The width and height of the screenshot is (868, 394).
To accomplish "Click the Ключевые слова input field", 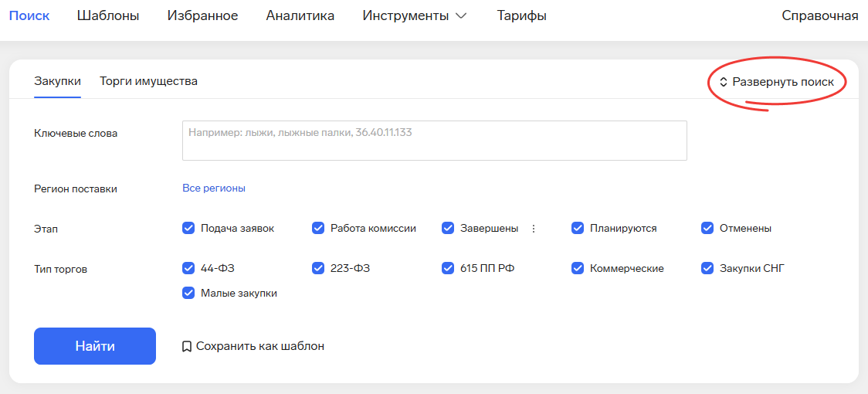I will (x=435, y=141).
